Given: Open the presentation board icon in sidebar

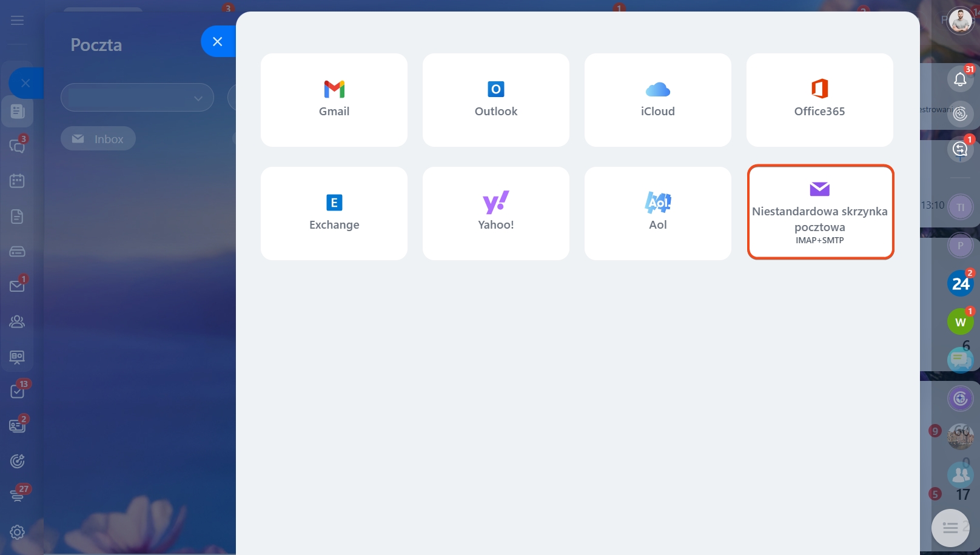Looking at the screenshot, I should pos(17,357).
